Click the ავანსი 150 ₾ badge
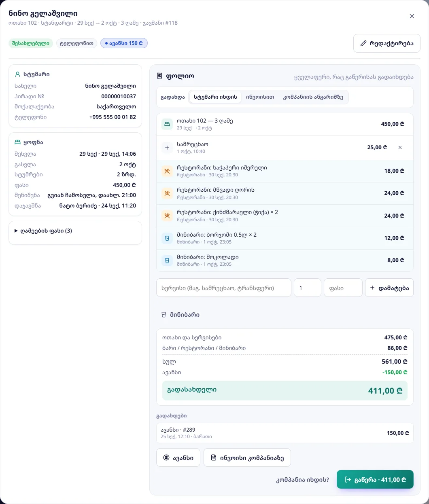 [x=124, y=43]
